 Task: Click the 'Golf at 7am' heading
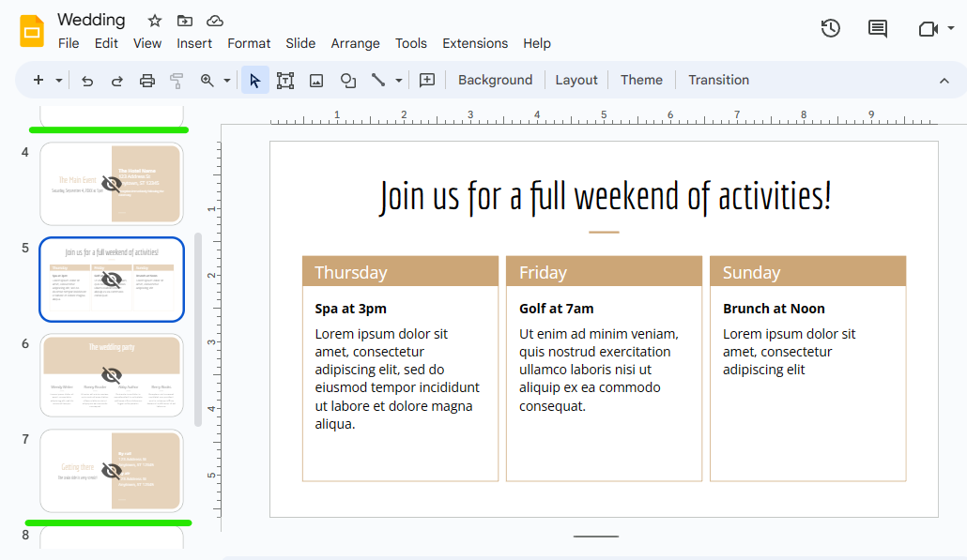coord(557,309)
